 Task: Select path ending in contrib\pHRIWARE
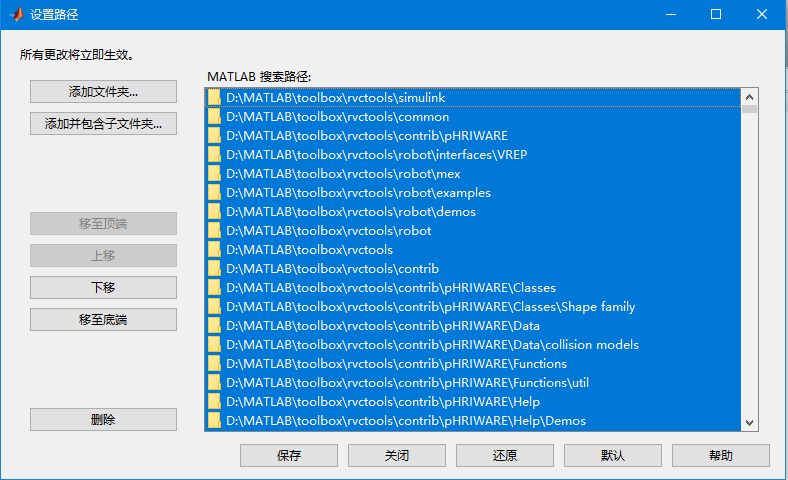(473, 136)
